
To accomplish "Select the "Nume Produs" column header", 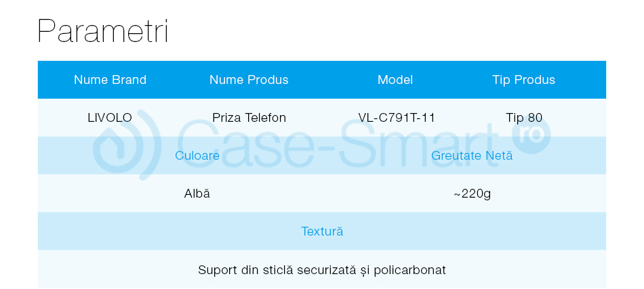I will tap(249, 80).
